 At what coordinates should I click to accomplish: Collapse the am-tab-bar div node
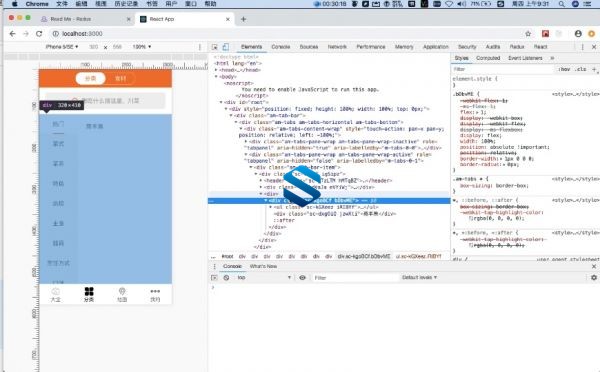[x=231, y=115]
